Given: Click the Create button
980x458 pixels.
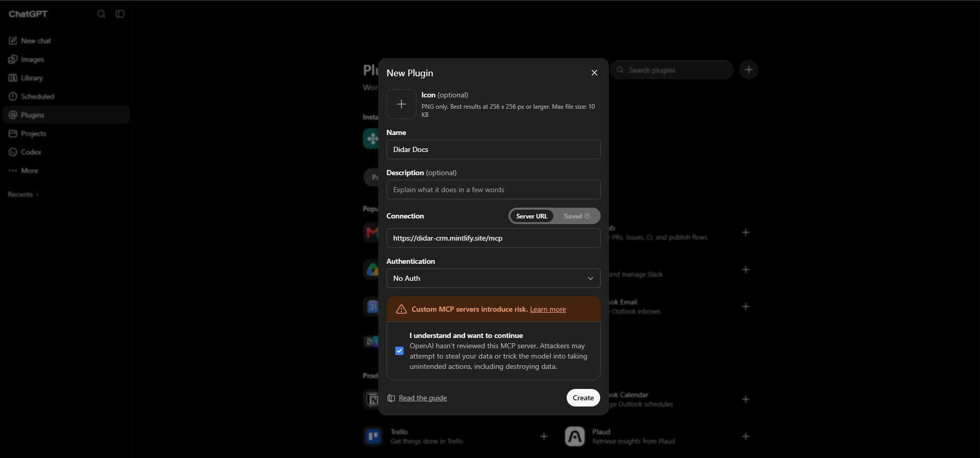Looking at the screenshot, I should 583,398.
